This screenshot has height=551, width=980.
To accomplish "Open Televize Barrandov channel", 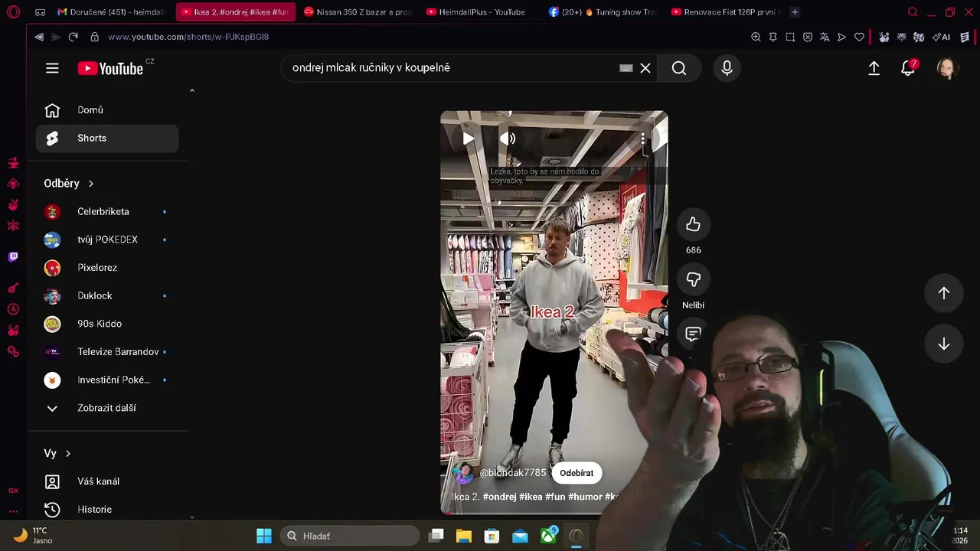I will [x=107, y=352].
